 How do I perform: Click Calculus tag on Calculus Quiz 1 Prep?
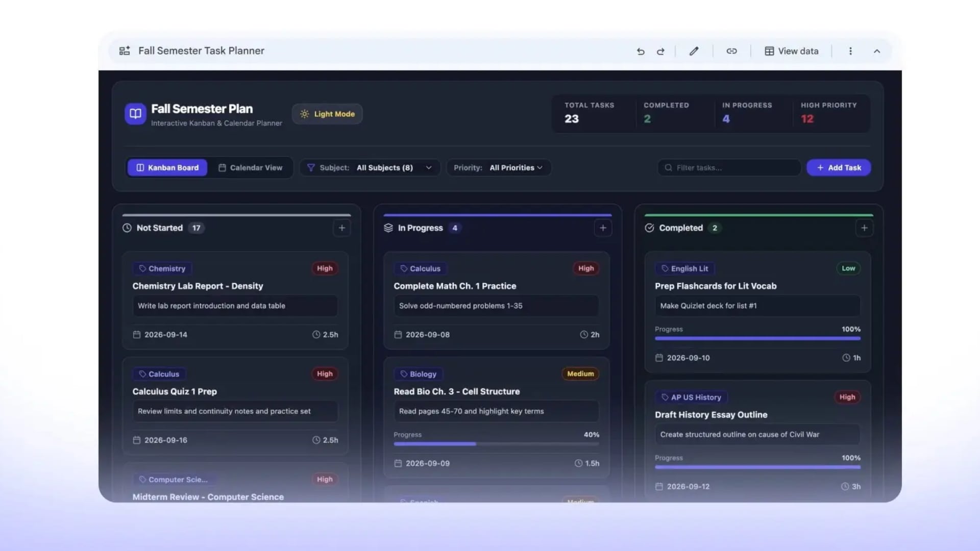point(159,374)
